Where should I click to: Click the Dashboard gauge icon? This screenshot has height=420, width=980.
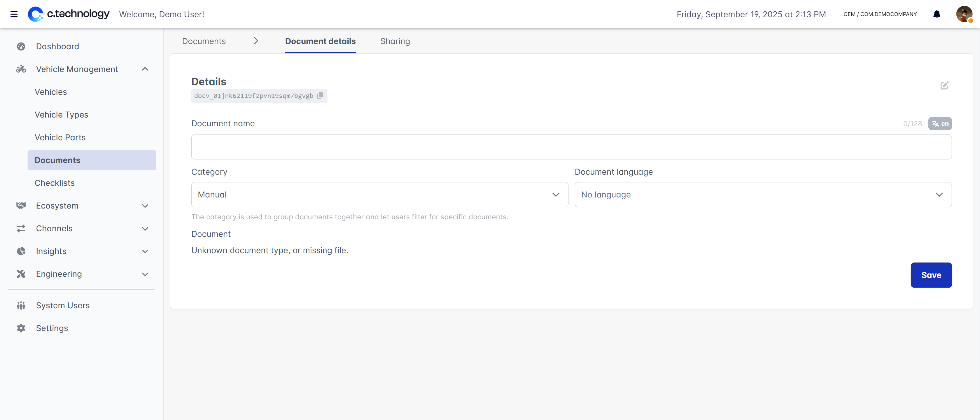[21, 46]
